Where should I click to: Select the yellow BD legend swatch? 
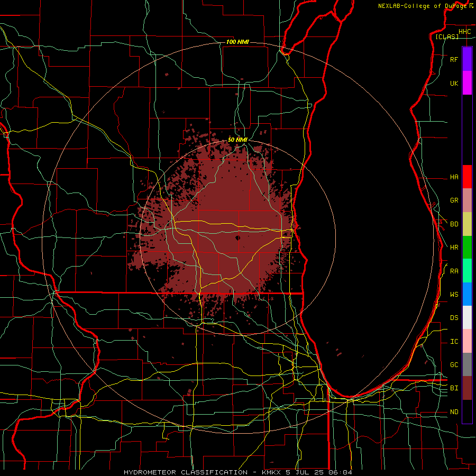(467, 224)
